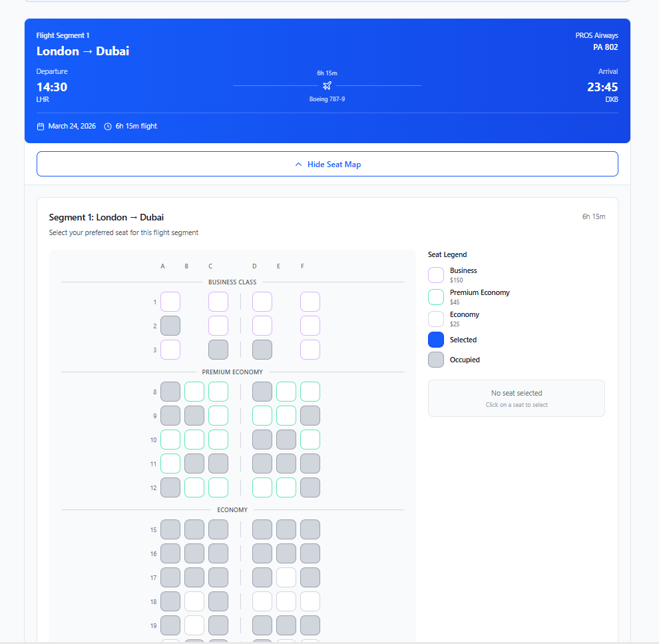Click the blue Selected legend swatch
The height and width of the screenshot is (644, 659).
(436, 340)
